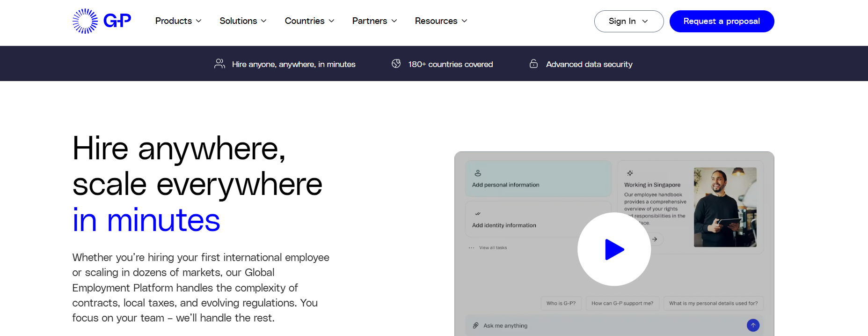The height and width of the screenshot is (336, 868).
Task: Open the Partners menu
Action: pos(374,21)
